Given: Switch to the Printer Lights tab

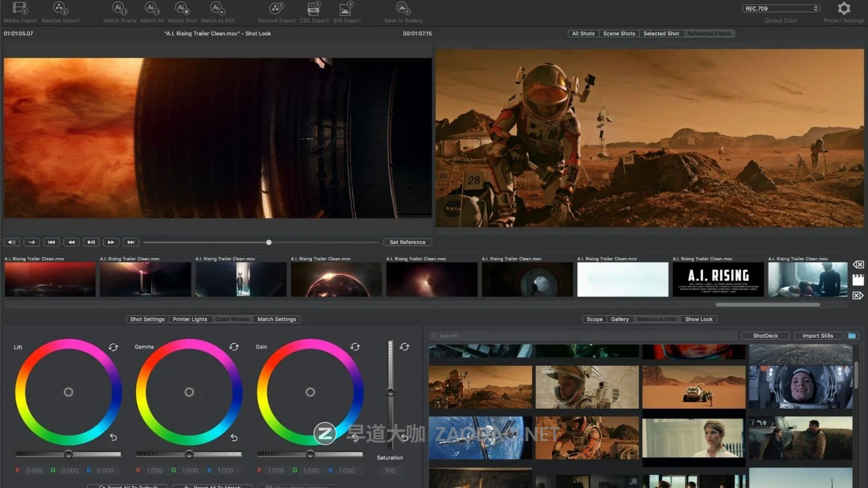Looking at the screenshot, I should [190, 319].
